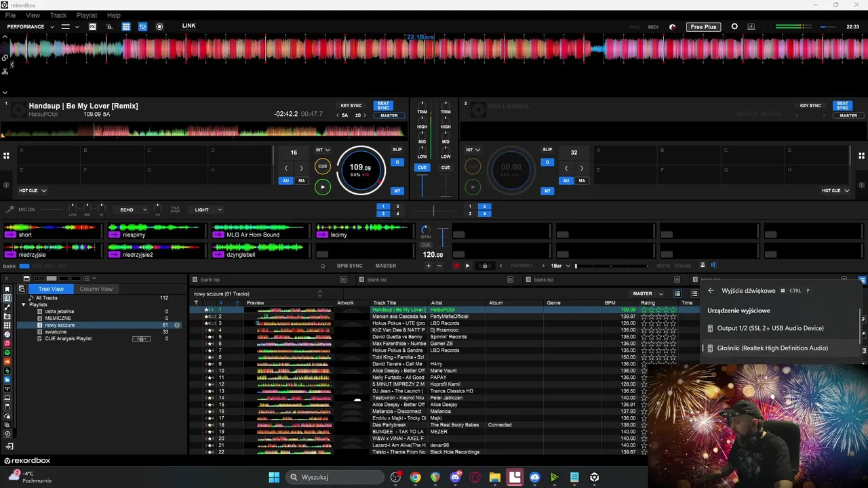Viewport: 868px width, 488px height.
Task: Open the Playlist menu
Action: pos(87,15)
